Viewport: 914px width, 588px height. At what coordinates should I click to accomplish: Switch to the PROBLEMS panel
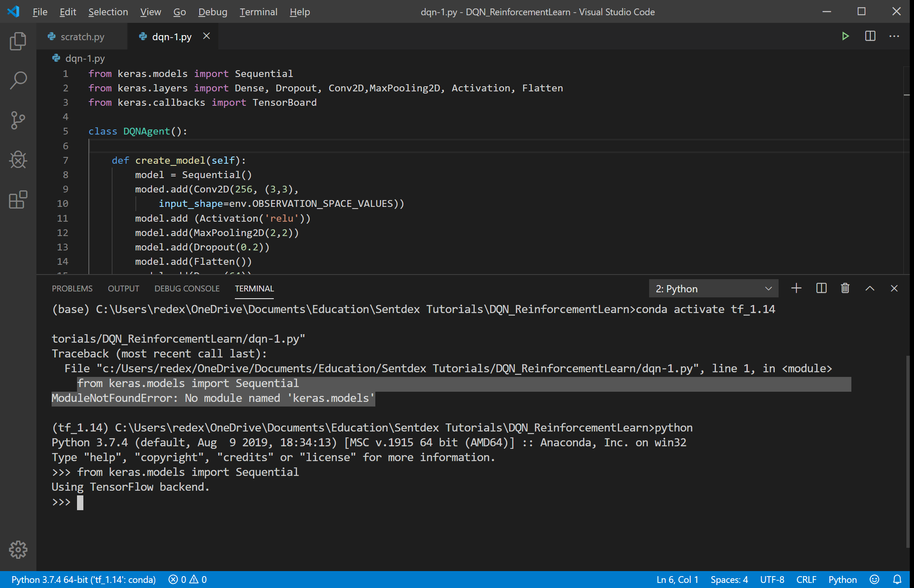pos(72,288)
